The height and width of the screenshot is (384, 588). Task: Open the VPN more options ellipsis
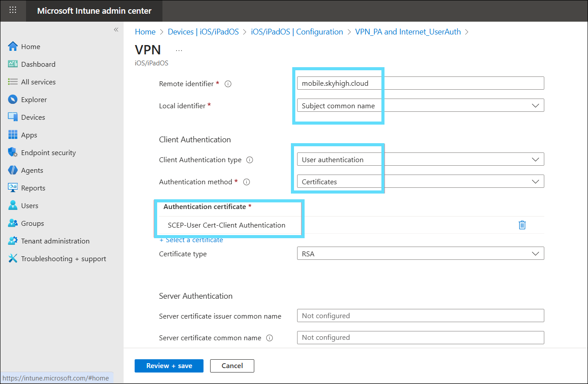[x=179, y=50]
